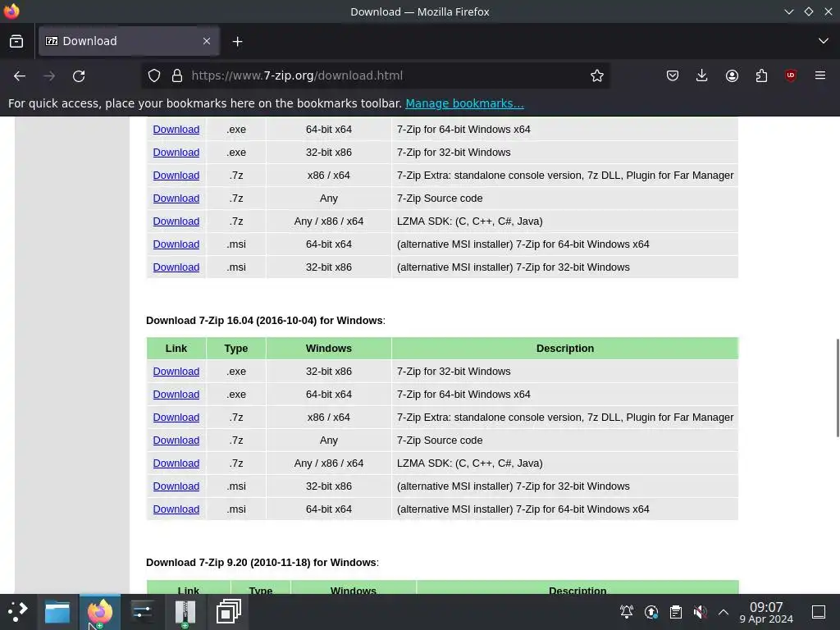Download upper table 32-bit x86 .exe
The image size is (840, 630).
click(176, 153)
